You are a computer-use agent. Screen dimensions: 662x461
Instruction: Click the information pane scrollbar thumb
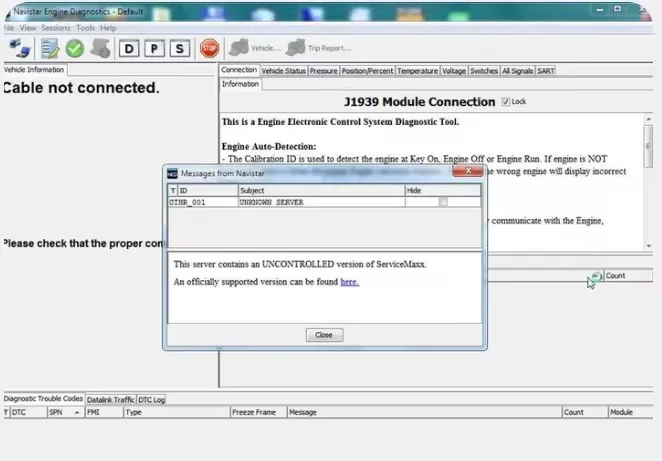point(648,146)
